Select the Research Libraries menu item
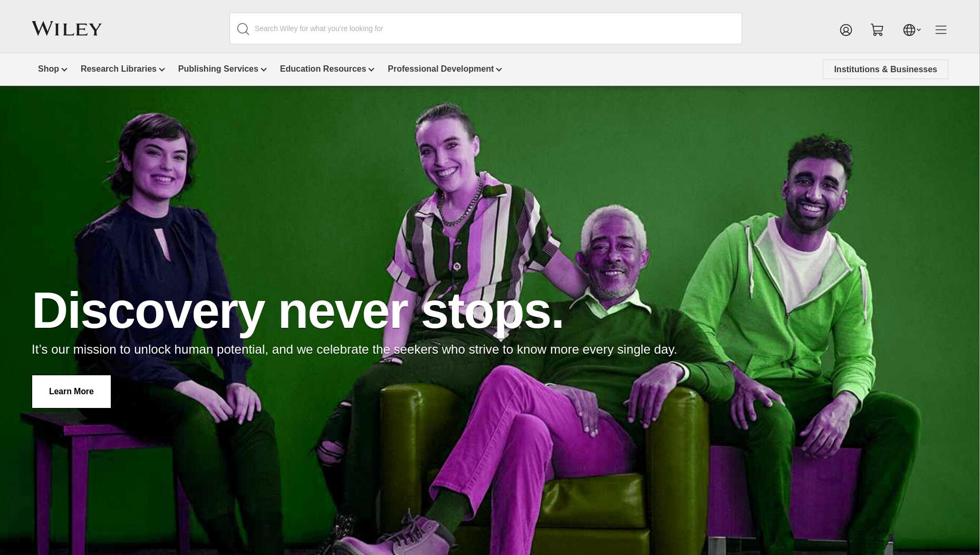 119,69
